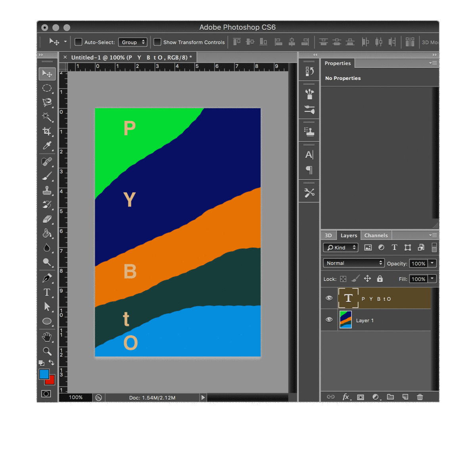Filter layers by type layers
476x452 pixels.
[394, 247]
